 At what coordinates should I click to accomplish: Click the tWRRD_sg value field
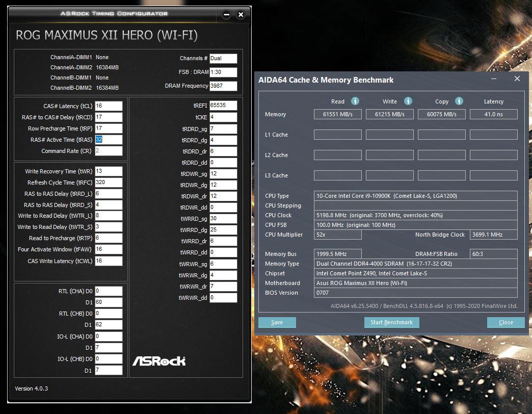tap(223, 219)
